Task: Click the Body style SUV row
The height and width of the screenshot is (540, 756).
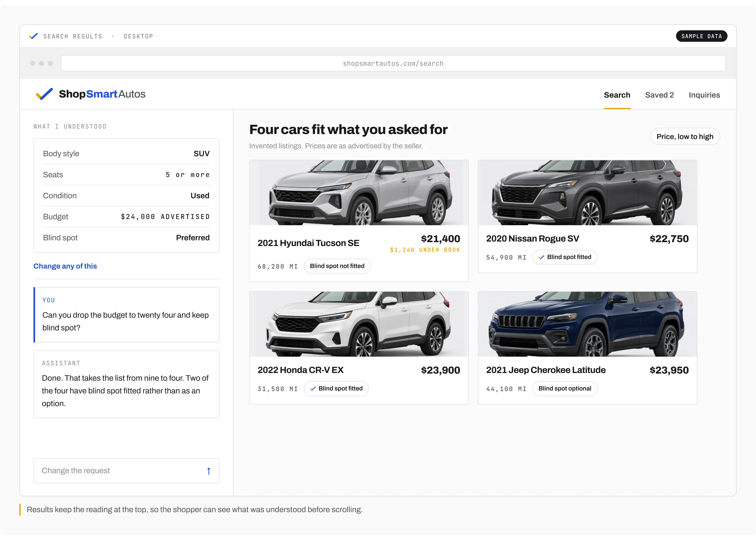Action: pyautogui.click(x=126, y=154)
